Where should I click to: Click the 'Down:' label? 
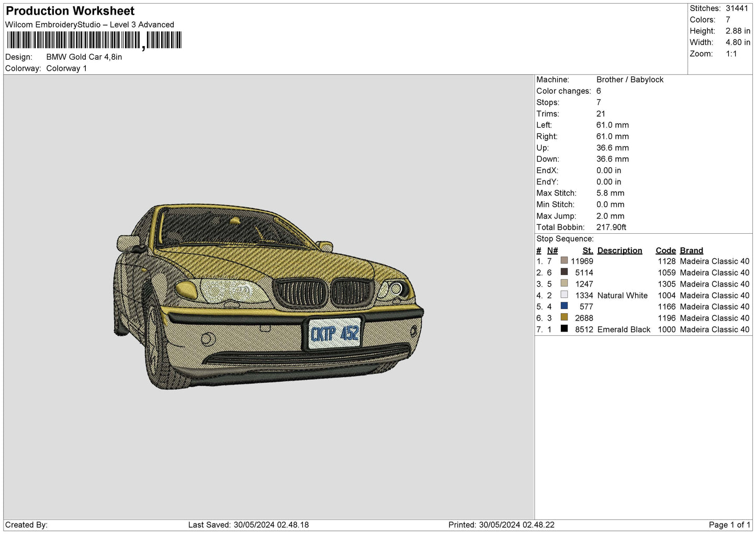(x=548, y=159)
